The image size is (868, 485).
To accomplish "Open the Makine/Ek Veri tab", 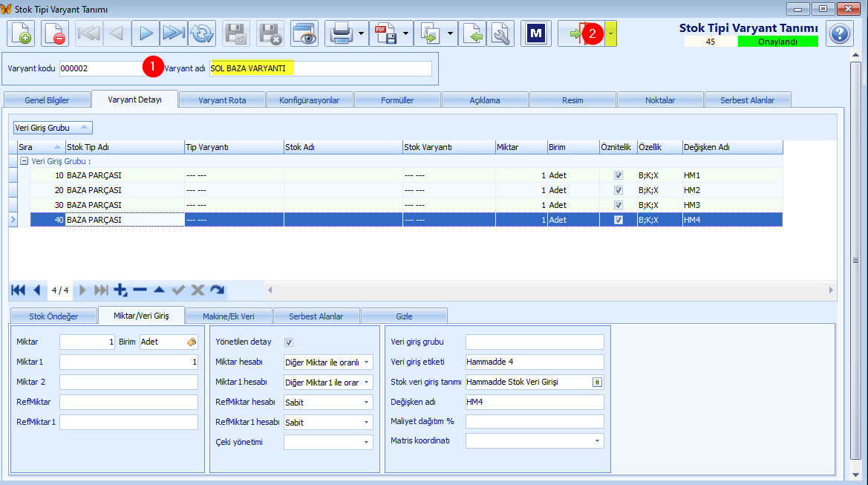I will pos(229,316).
